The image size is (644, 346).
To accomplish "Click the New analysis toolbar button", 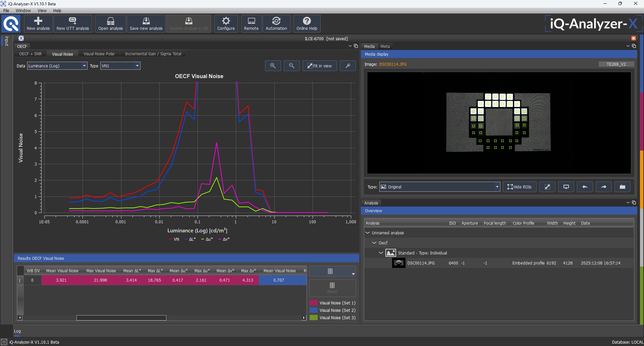I will [x=38, y=23].
